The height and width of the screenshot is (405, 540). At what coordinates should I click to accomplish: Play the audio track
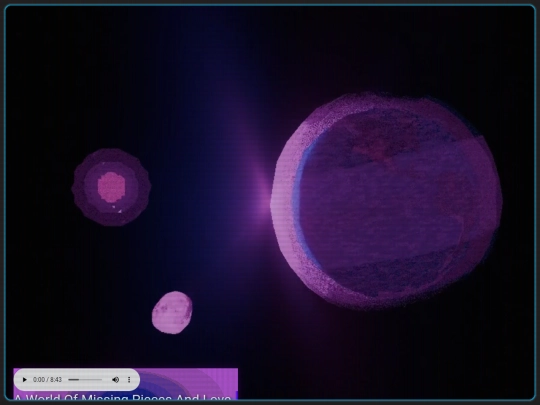pos(24,380)
